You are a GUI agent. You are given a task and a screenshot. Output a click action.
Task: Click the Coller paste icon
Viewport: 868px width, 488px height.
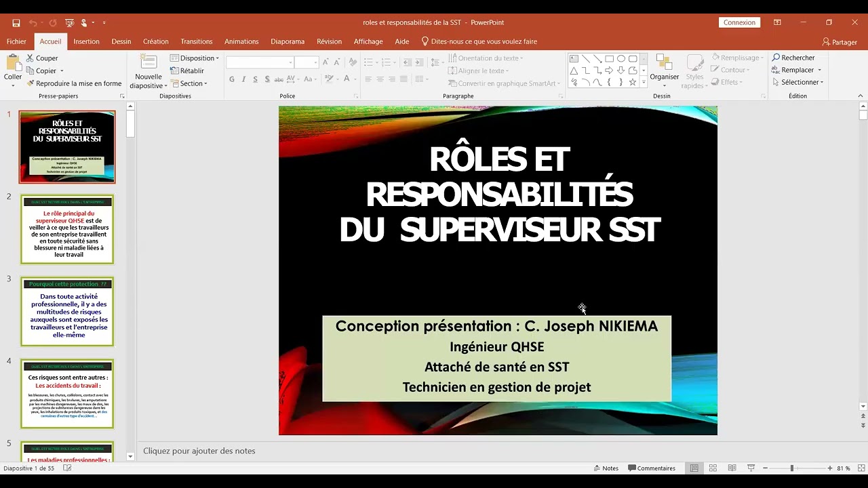pyautogui.click(x=13, y=63)
